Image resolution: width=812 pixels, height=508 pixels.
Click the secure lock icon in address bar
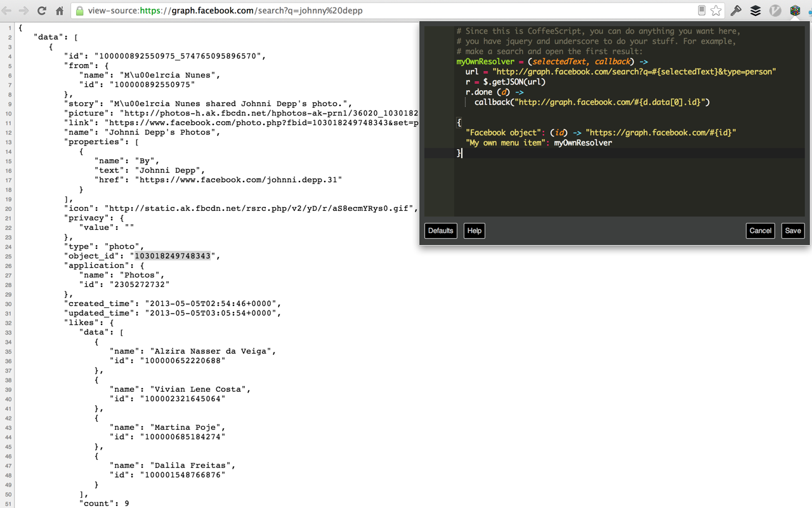79,11
